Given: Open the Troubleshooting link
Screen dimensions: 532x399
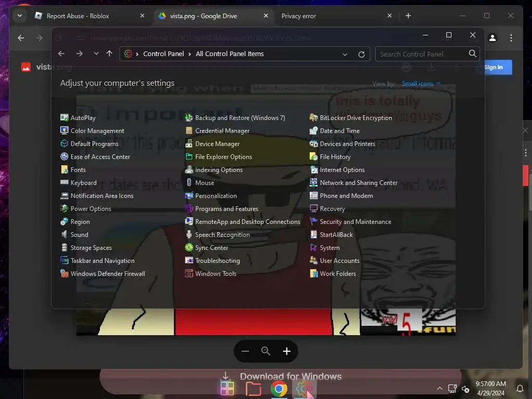Looking at the screenshot, I should 218,261.
